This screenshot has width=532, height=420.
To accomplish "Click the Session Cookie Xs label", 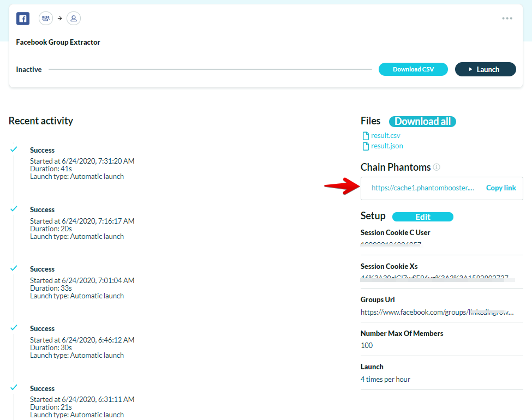I will 389,266.
